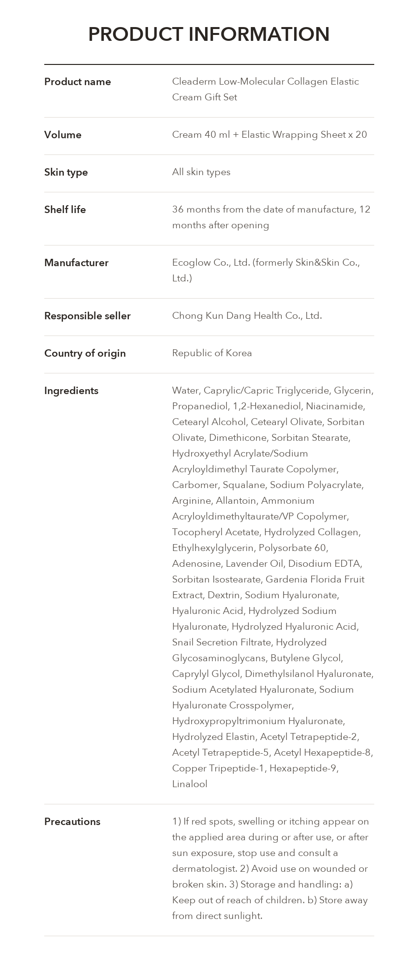The height and width of the screenshot is (980, 418).
Task: Select the Precautions label
Action: coord(72,822)
